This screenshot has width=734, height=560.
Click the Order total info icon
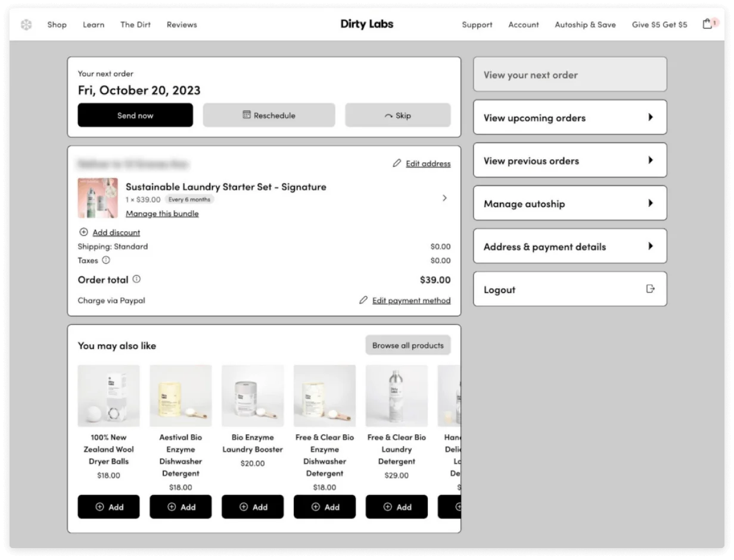pyautogui.click(x=136, y=279)
